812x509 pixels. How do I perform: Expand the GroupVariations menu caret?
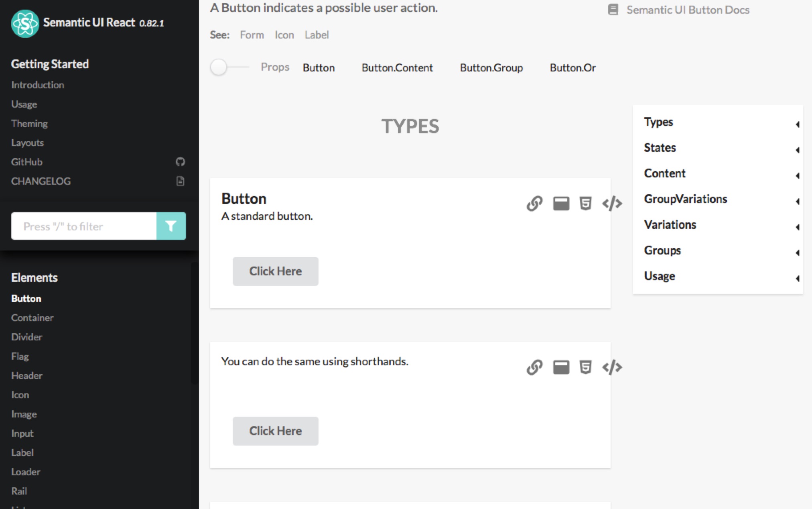797,202
